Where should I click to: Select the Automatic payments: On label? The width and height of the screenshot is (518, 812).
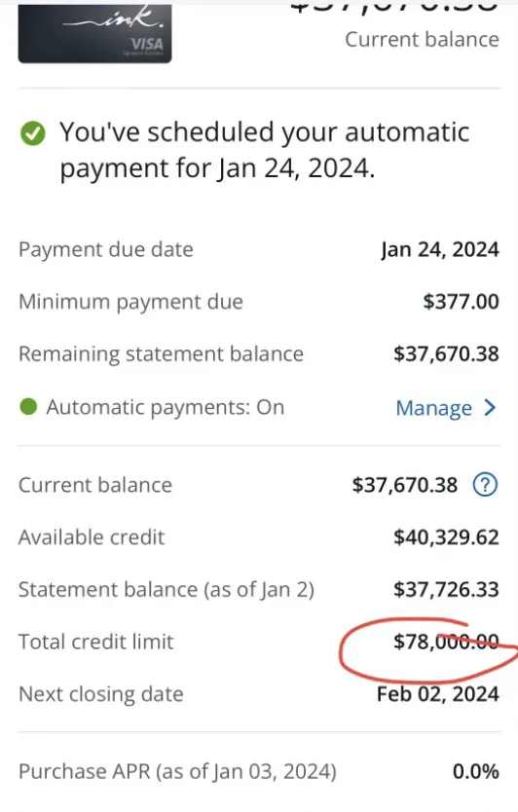pyautogui.click(x=166, y=408)
